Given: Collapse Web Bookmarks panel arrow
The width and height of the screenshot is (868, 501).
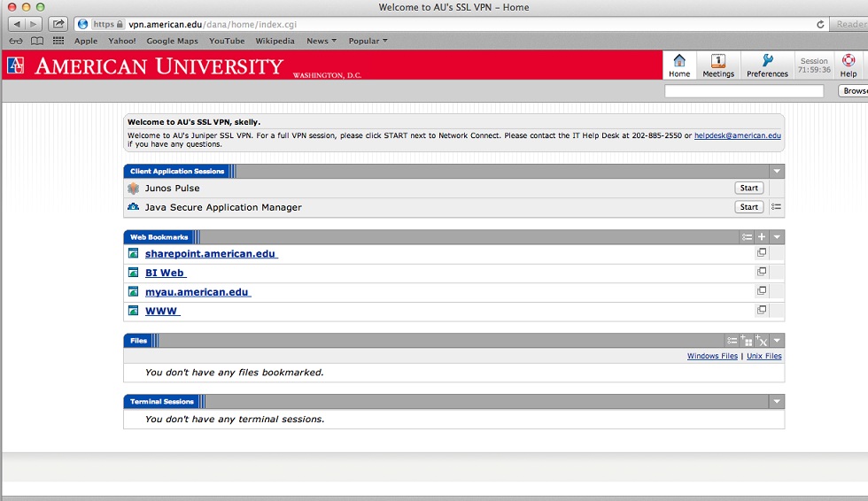Looking at the screenshot, I should (777, 237).
